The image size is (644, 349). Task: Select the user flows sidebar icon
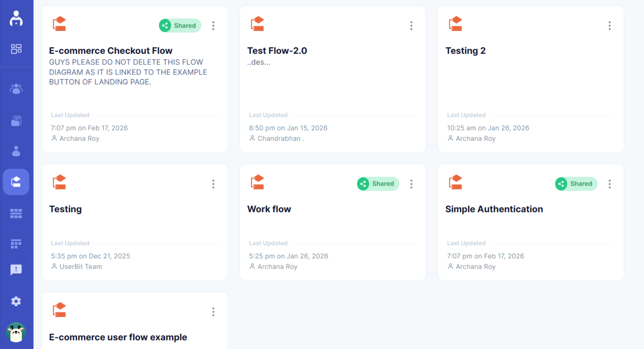pos(16,182)
